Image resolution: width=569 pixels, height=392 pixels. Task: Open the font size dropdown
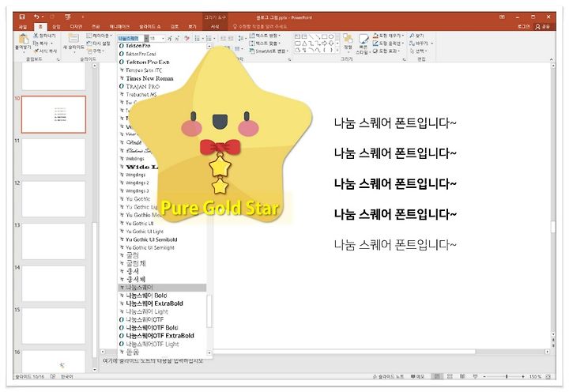point(163,38)
